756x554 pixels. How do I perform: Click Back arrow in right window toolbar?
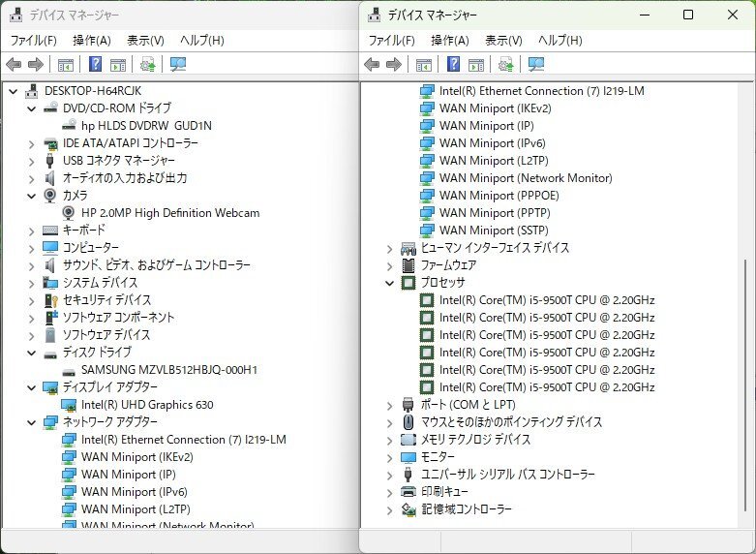(372, 64)
